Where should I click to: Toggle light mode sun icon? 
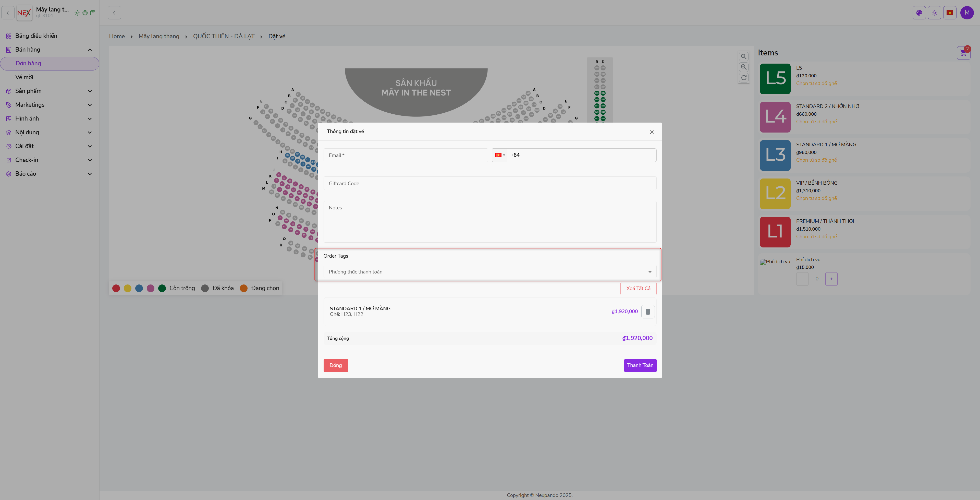click(934, 13)
